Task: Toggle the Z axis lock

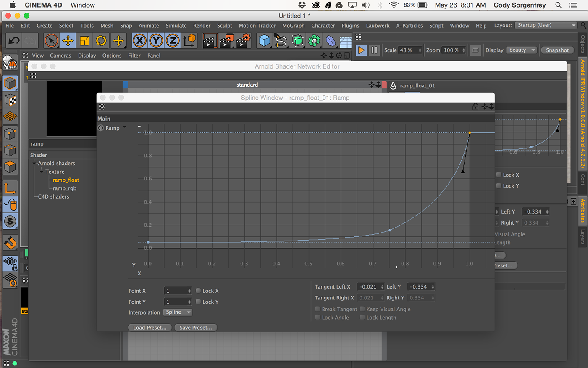Action: (172, 41)
